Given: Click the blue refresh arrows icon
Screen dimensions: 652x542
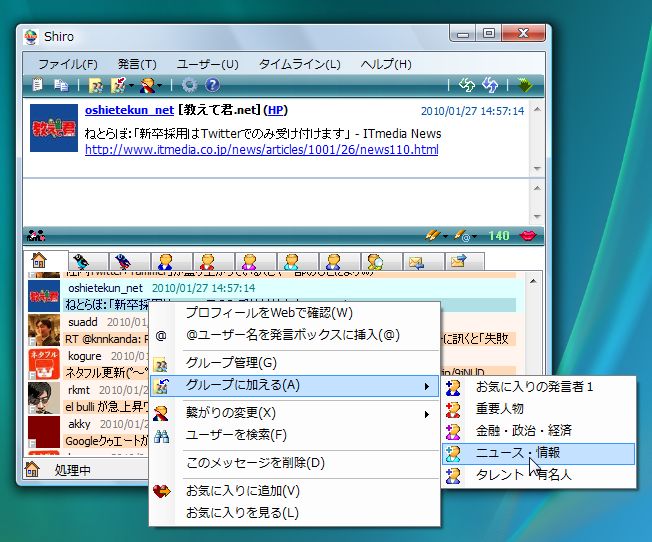Looking at the screenshot, I should click(x=490, y=85).
